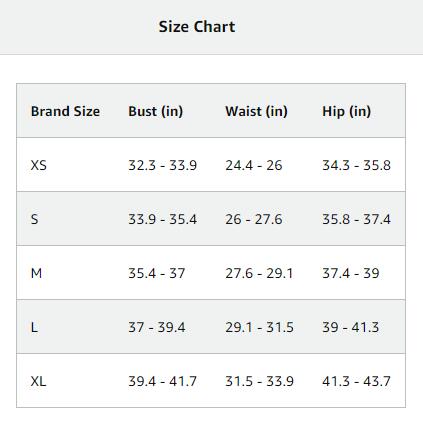Image resolution: width=423 pixels, height=429 pixels.
Task: Select the Brand Size column header
Action: coord(65,111)
